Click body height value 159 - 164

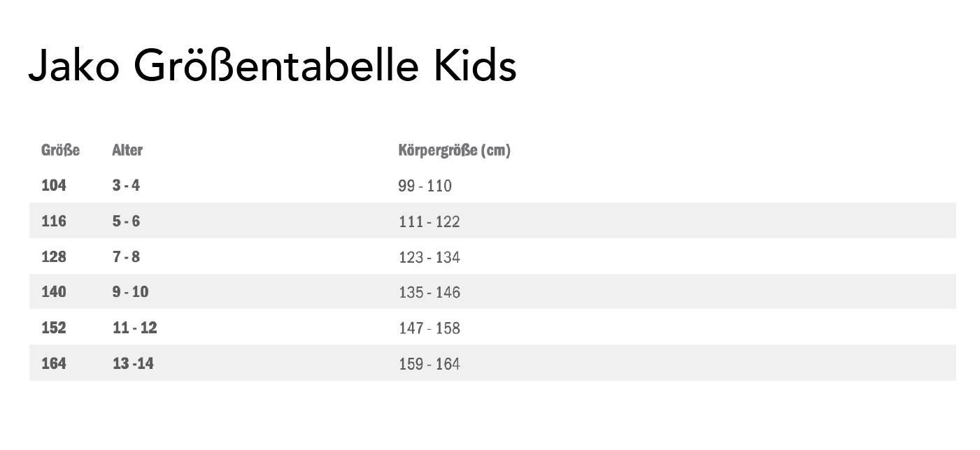(429, 363)
